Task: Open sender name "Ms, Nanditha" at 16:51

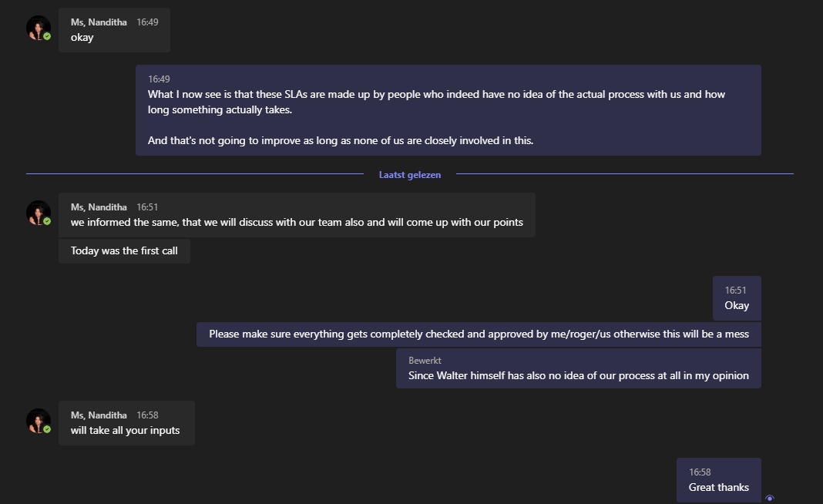Action: [99, 207]
